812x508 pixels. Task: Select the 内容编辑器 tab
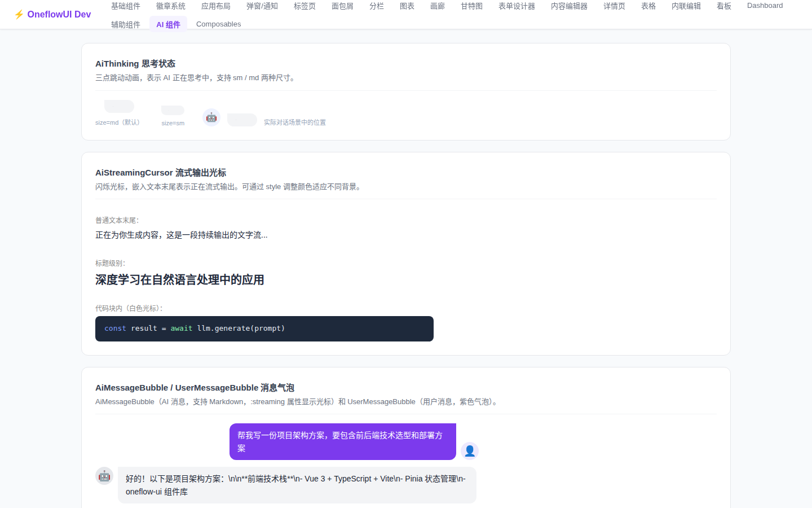[x=570, y=6]
